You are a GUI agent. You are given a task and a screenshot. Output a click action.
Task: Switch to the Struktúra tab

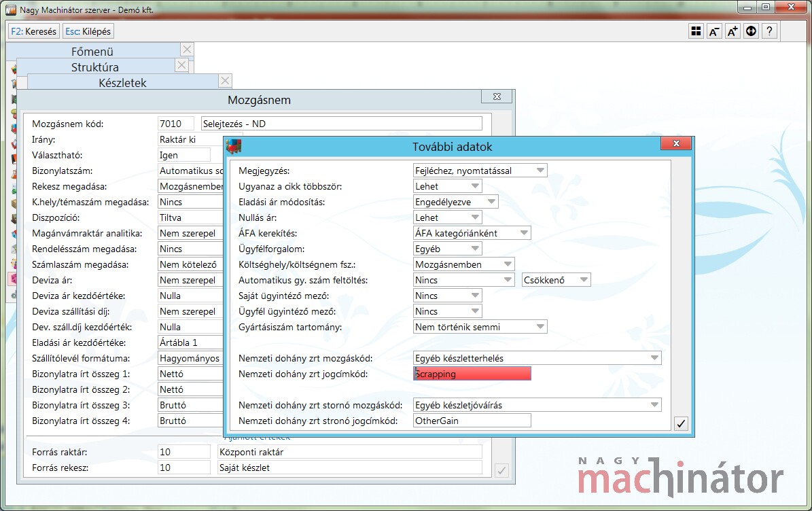click(94, 67)
